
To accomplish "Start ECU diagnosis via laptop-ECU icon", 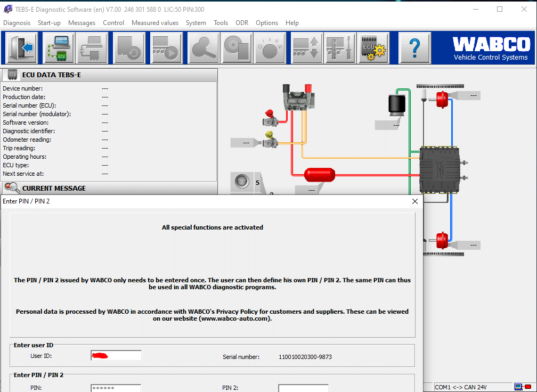I will [58, 48].
